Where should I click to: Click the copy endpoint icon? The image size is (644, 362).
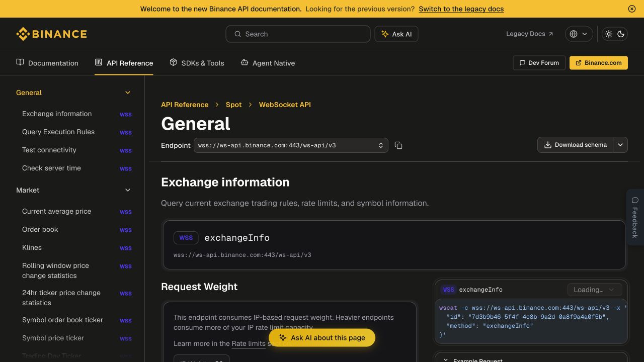click(x=398, y=145)
